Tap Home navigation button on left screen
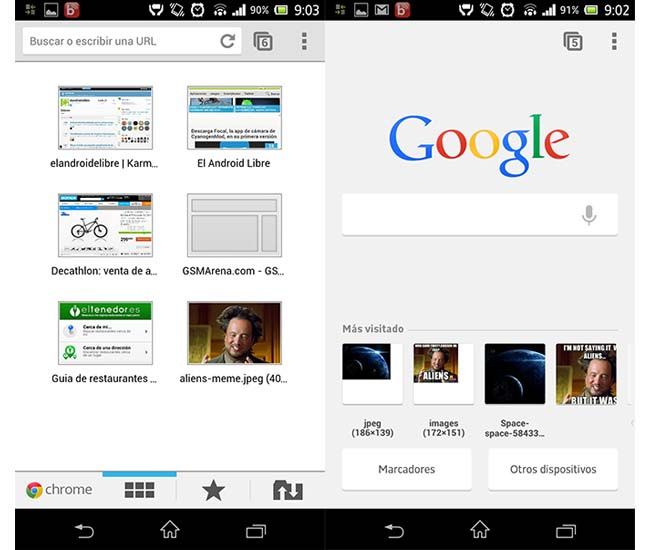This screenshot has width=650, height=550. 170,529
